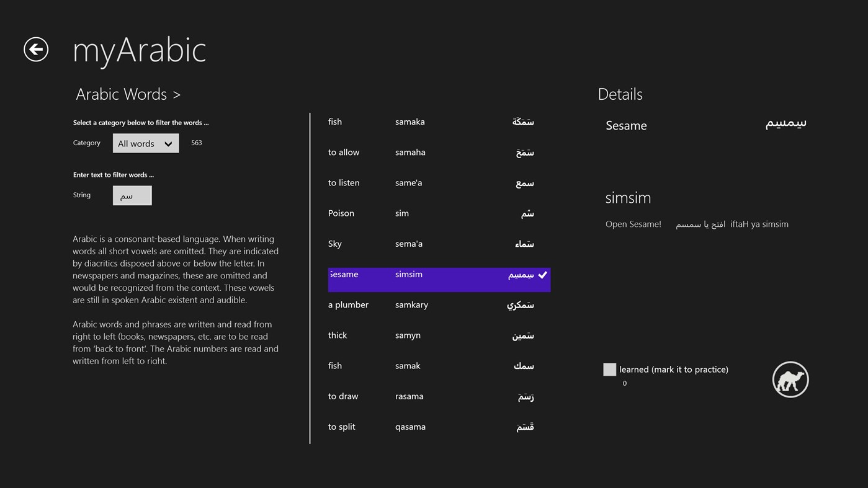Click the 'iftaH ya simsim' phrase text
Image resolution: width=868 pixels, height=488 pixels.
[x=759, y=224]
